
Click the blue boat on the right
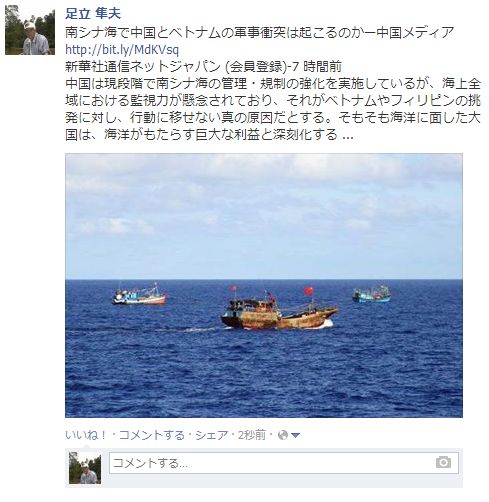click(372, 294)
